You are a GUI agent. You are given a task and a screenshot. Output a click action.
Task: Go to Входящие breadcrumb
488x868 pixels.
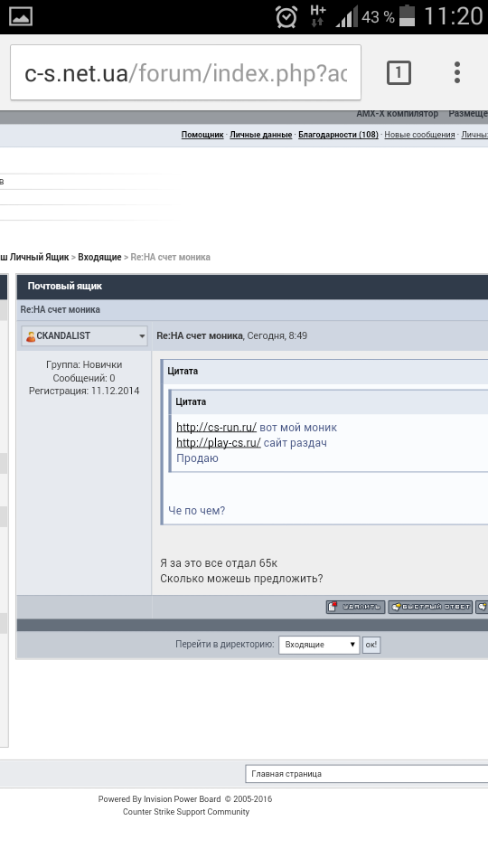tap(99, 257)
